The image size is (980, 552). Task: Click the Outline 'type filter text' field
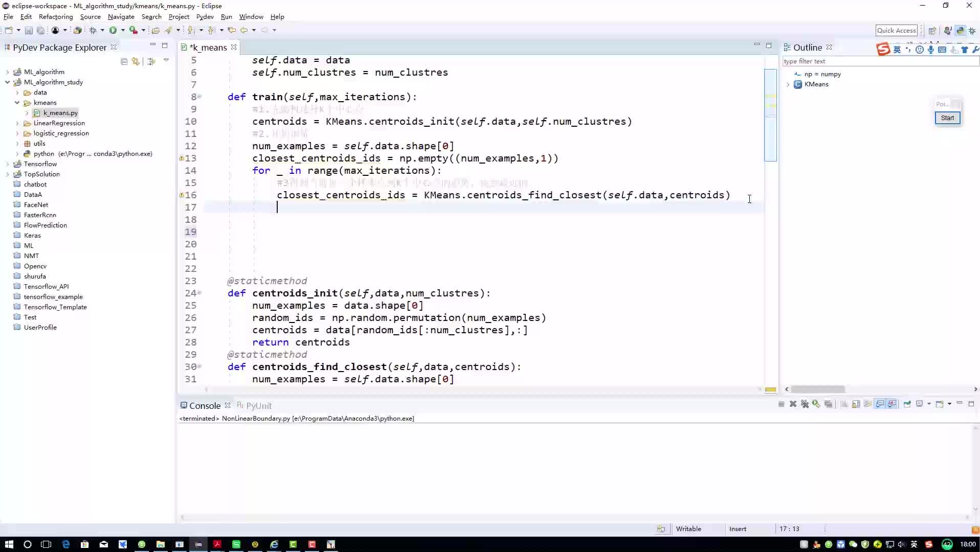tap(880, 61)
